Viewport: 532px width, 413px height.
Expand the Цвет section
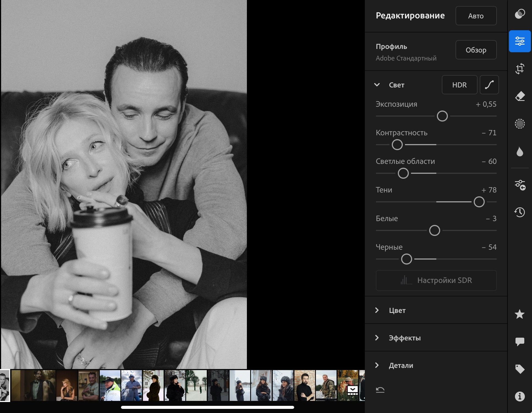click(x=377, y=310)
